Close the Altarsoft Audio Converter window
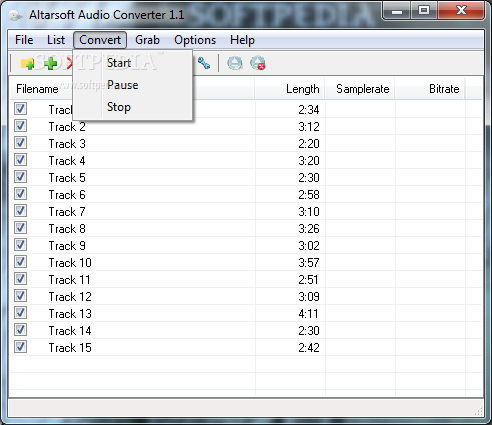This screenshot has width=492, height=425. [461, 11]
